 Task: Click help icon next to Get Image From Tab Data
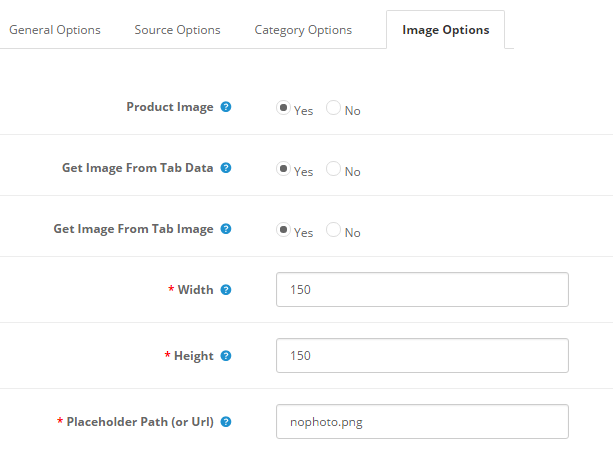click(226, 168)
